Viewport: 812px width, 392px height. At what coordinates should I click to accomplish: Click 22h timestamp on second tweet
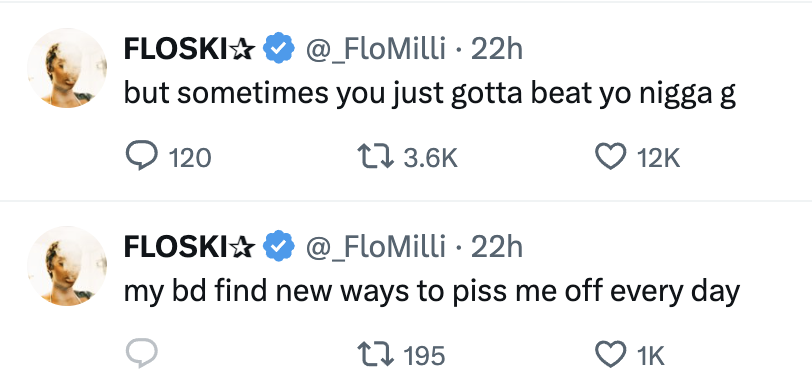pos(497,248)
